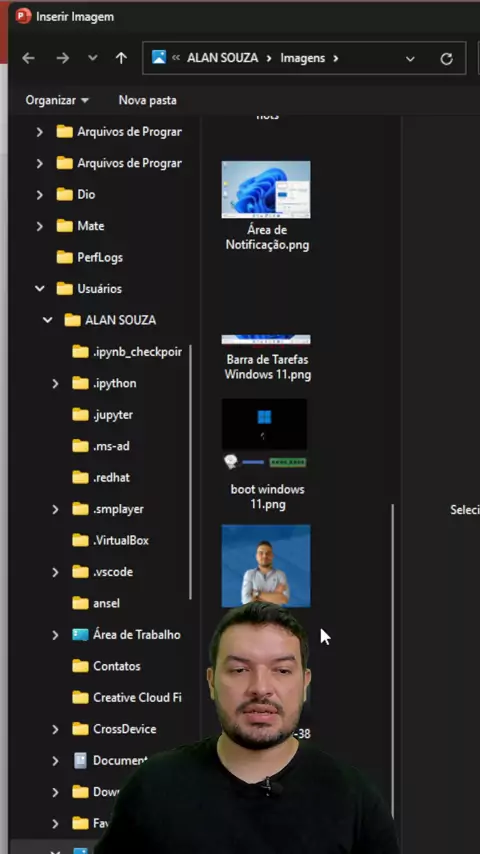480x854 pixels.
Task: Go up one folder level
Action: pyautogui.click(x=121, y=58)
